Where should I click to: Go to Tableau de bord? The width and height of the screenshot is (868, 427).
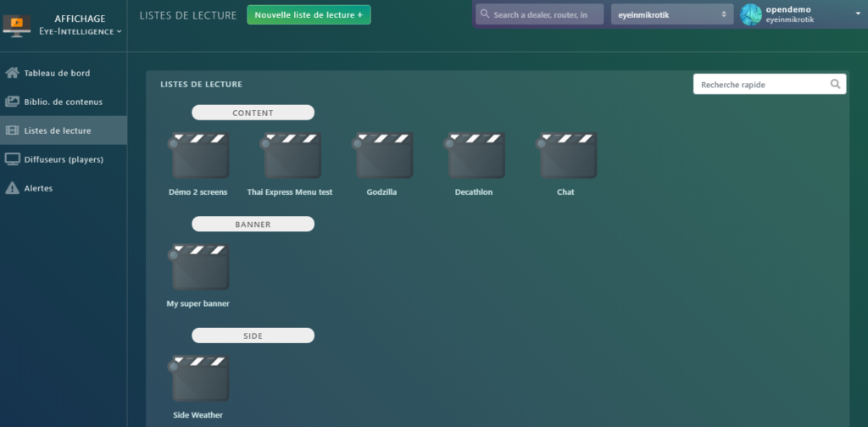(x=57, y=73)
